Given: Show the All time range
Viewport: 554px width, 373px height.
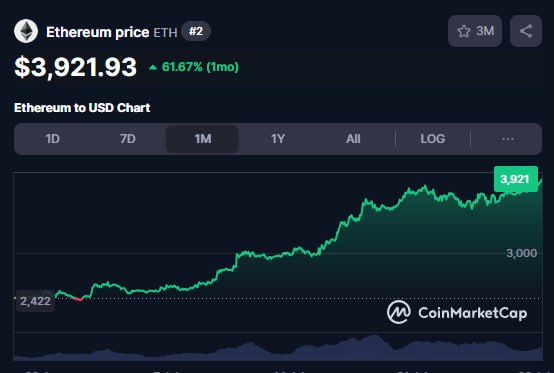Looking at the screenshot, I should pyautogui.click(x=353, y=139).
